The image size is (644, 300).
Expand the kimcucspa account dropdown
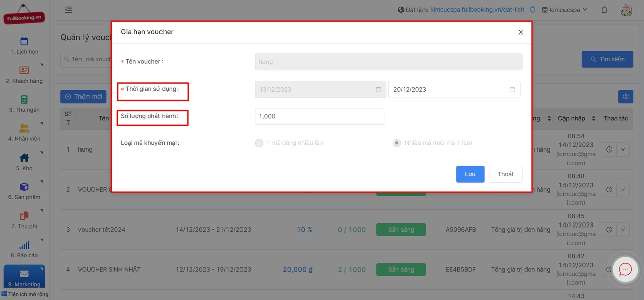pyautogui.click(x=566, y=10)
